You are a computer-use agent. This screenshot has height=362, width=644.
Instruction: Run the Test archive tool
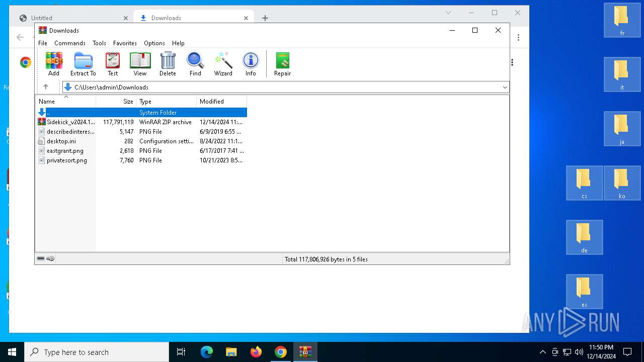(113, 64)
